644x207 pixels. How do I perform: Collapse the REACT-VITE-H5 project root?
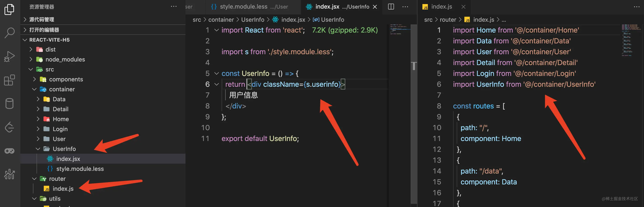tap(103, 40)
